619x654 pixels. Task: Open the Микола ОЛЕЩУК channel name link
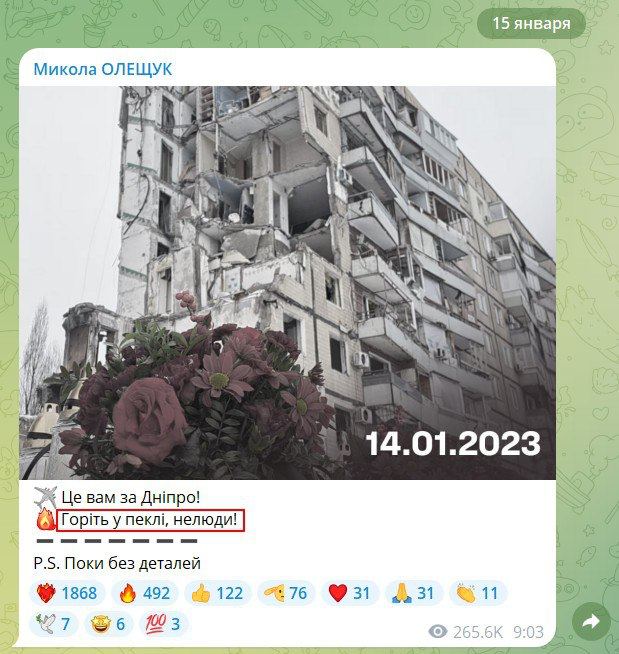pos(103,69)
